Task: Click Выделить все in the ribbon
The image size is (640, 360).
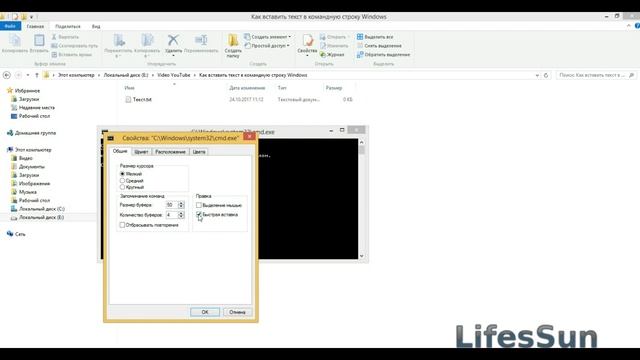Action: click(375, 37)
